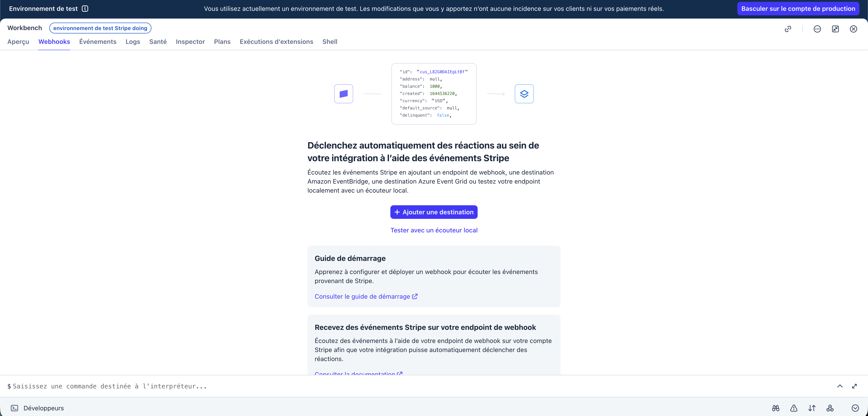Click the Environnement de test label
Screen dimensions: 868x416
point(43,9)
